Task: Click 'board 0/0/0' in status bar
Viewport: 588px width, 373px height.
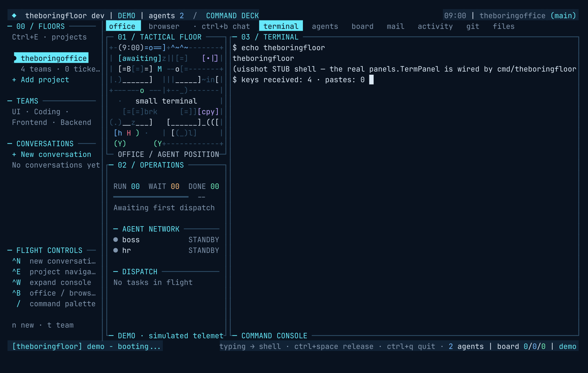Action: pyautogui.click(x=521, y=346)
